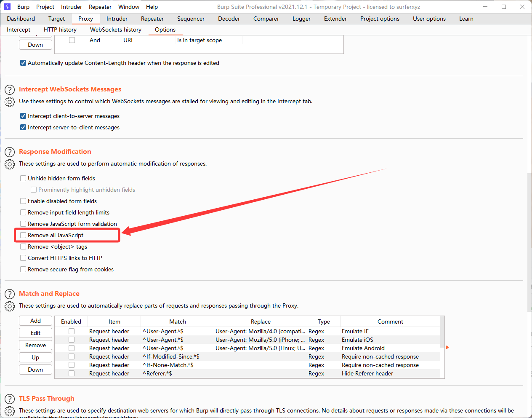Switch to the Target tab
This screenshot has width=532, height=418.
[56, 19]
